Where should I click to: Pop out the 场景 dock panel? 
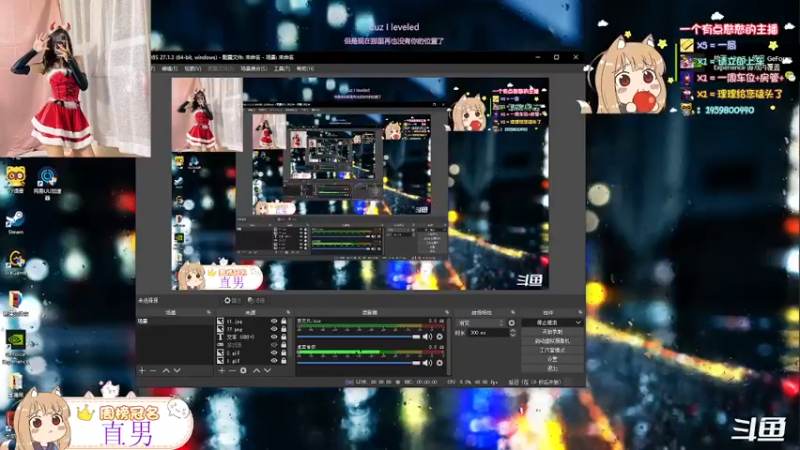tap(209, 312)
